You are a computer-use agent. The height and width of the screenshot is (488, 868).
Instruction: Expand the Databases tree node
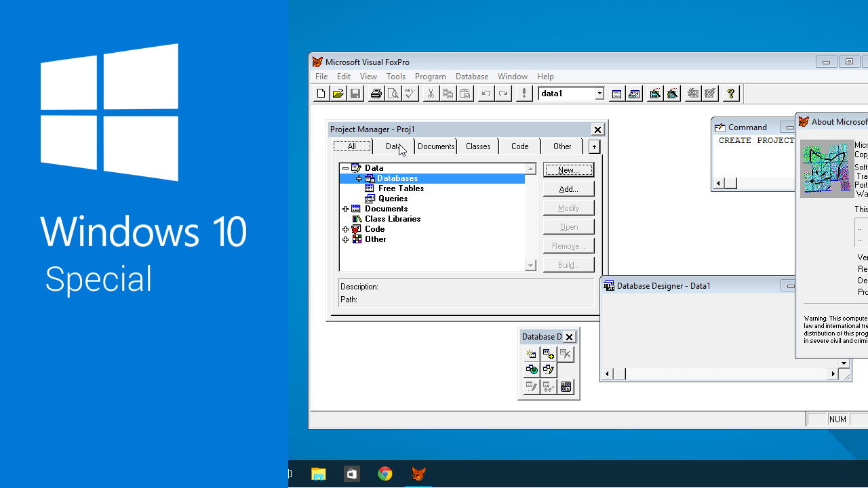[x=359, y=178]
